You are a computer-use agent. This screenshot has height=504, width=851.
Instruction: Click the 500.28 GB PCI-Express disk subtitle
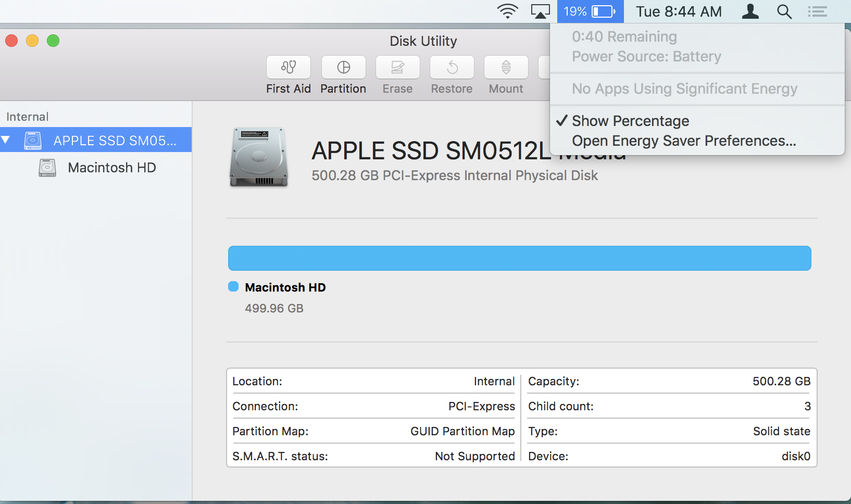(455, 175)
